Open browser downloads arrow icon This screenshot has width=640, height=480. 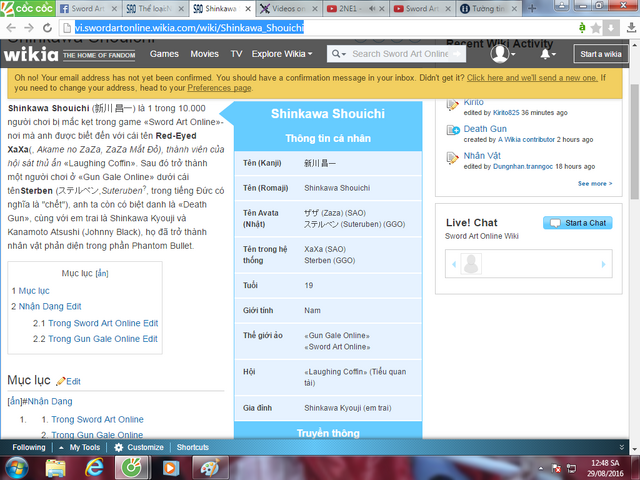[x=631, y=28]
